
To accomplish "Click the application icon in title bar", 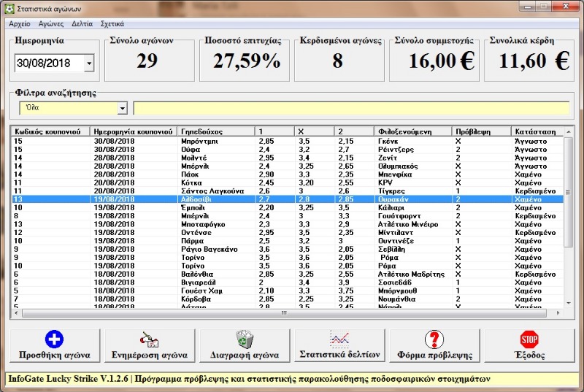I will tap(8, 8).
